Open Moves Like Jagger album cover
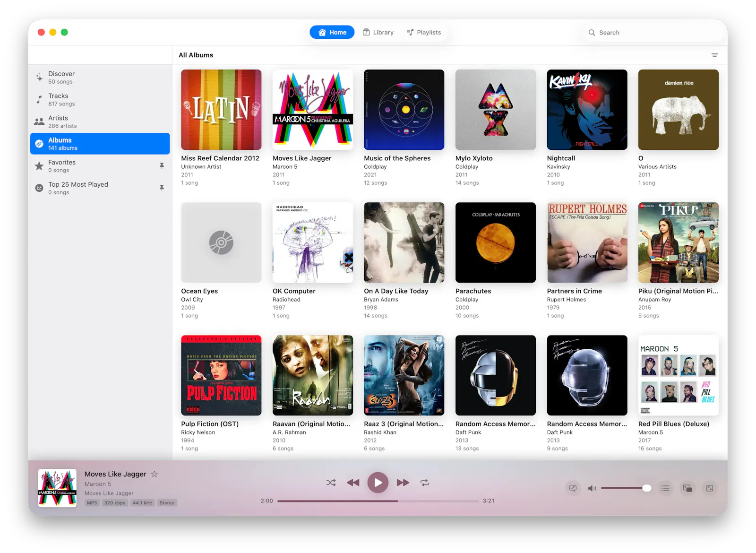Viewport: 756px width, 553px height. click(x=313, y=110)
